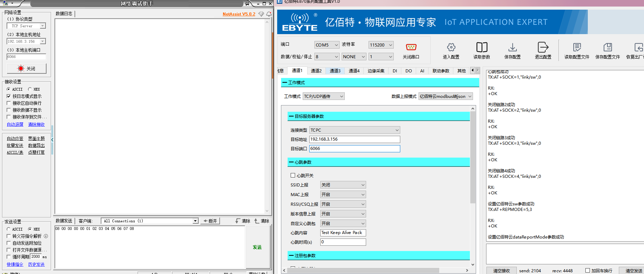
Task: Click the 读取配置文件 icon
Action: pos(577,47)
